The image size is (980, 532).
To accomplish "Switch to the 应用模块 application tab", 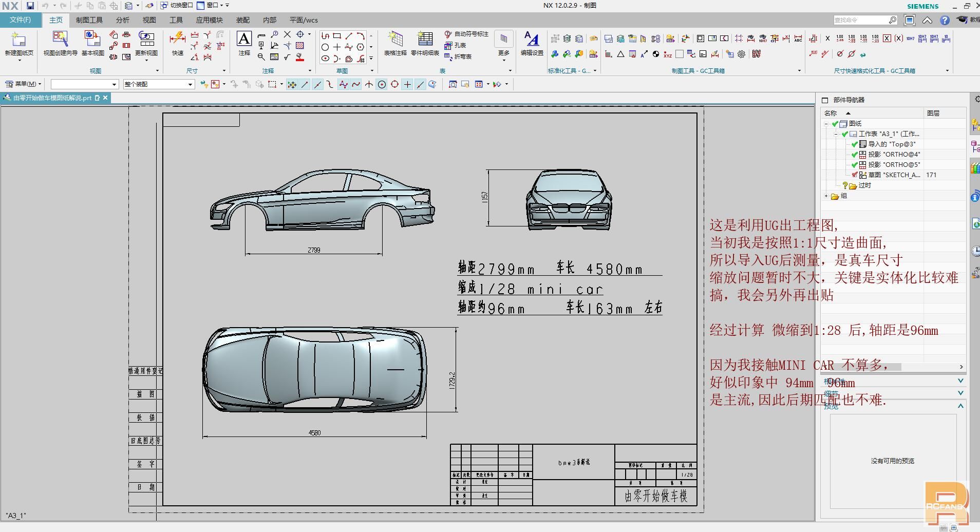I will [x=210, y=20].
